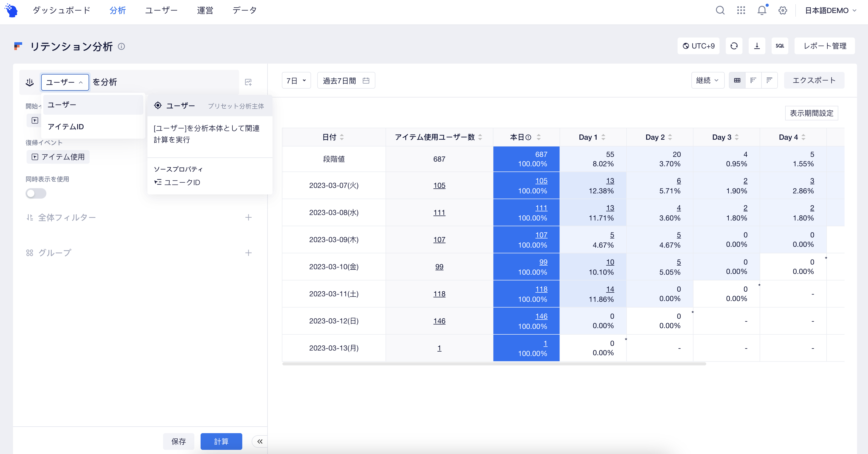This screenshot has height=454, width=868.
Task: Open the ユーザー analysis subject dropdown
Action: 65,82
